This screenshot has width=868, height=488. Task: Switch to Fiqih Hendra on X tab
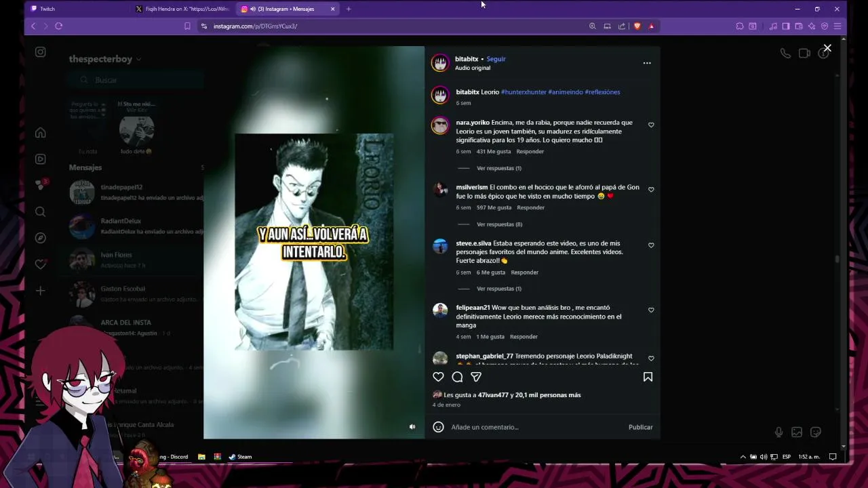(x=182, y=9)
